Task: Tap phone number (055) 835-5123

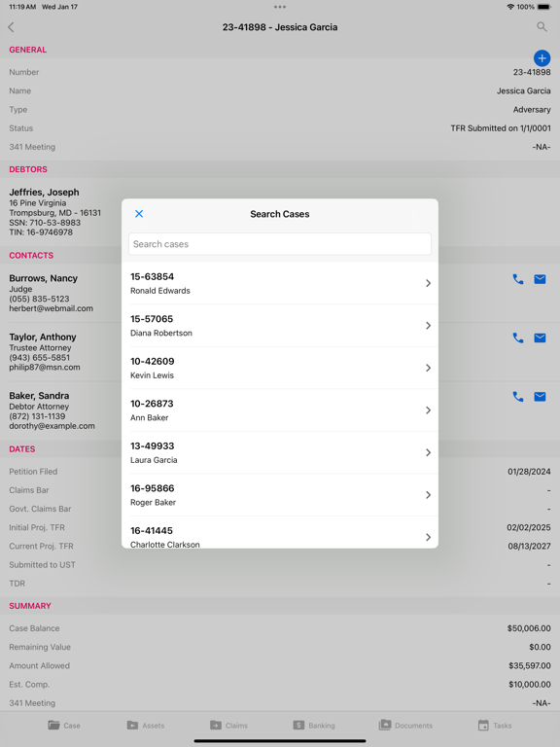Action: (x=39, y=299)
